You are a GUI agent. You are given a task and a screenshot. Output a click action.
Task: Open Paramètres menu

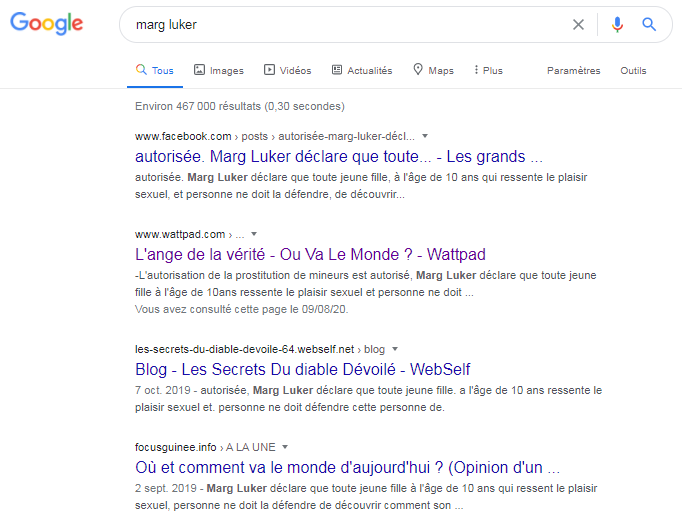pos(573,70)
